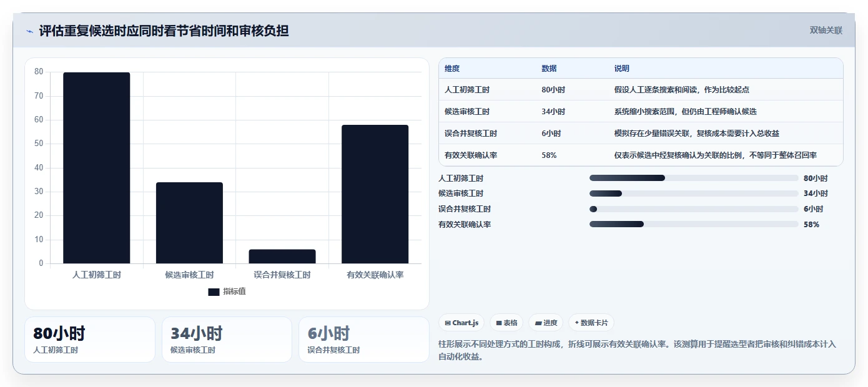
Task: Click the 34小时 cell in the table
Action: tap(553, 112)
